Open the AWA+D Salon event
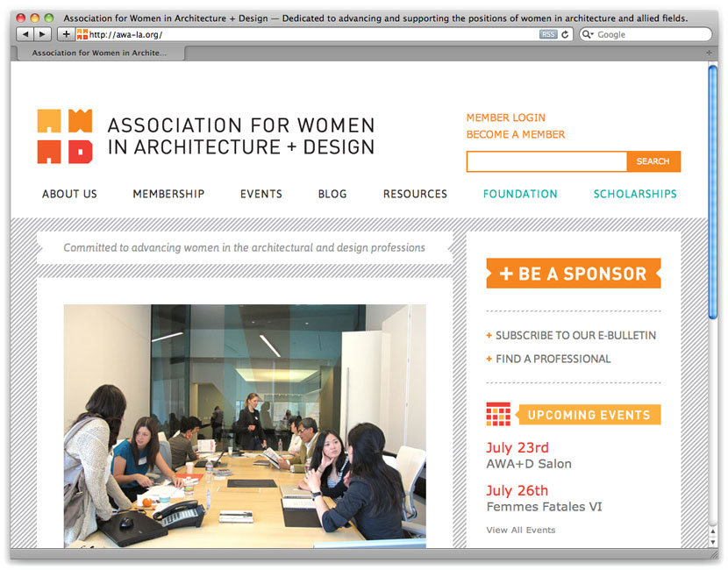 tap(529, 464)
